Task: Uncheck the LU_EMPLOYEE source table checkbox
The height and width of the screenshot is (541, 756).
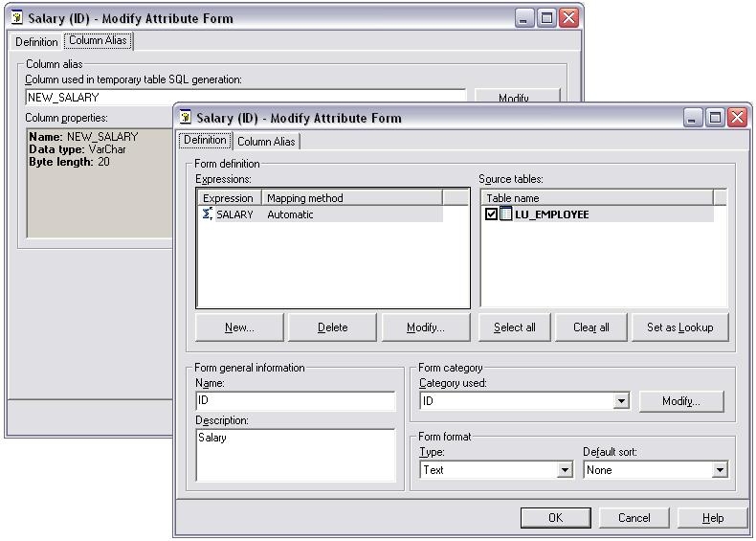Action: (491, 214)
